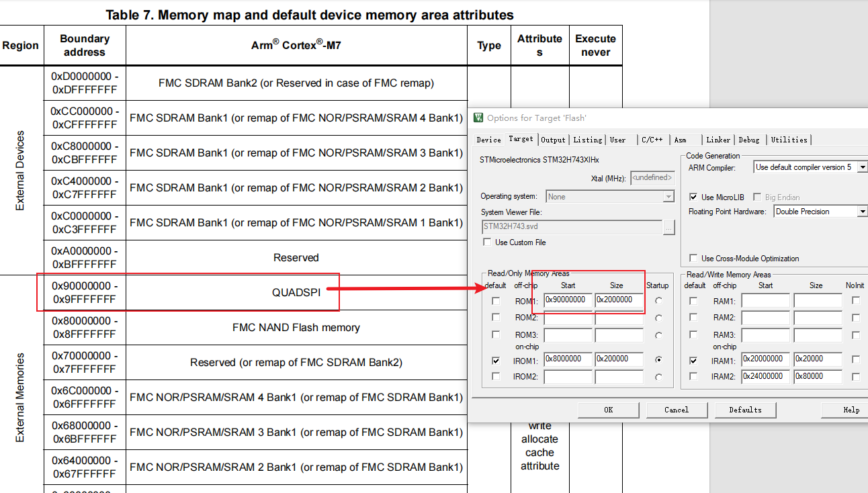This screenshot has width=868, height=493.
Task: Open the Operating system dropdown
Action: click(x=668, y=197)
